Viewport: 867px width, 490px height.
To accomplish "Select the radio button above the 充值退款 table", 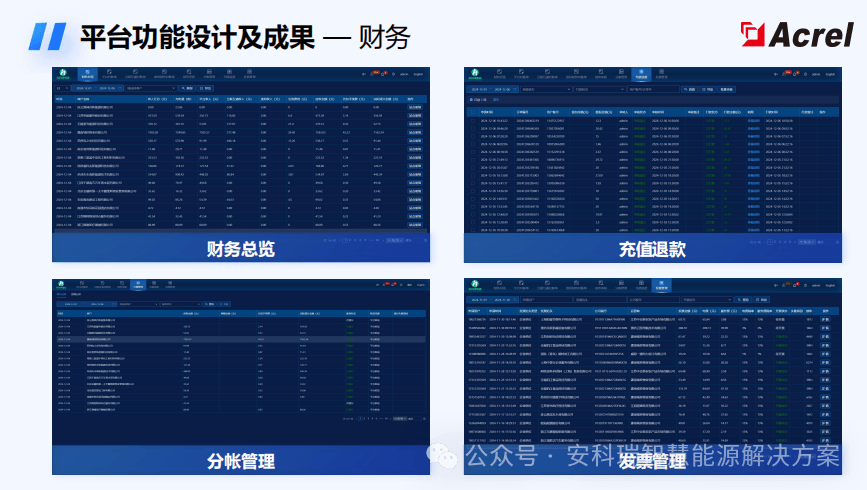I will (471, 101).
